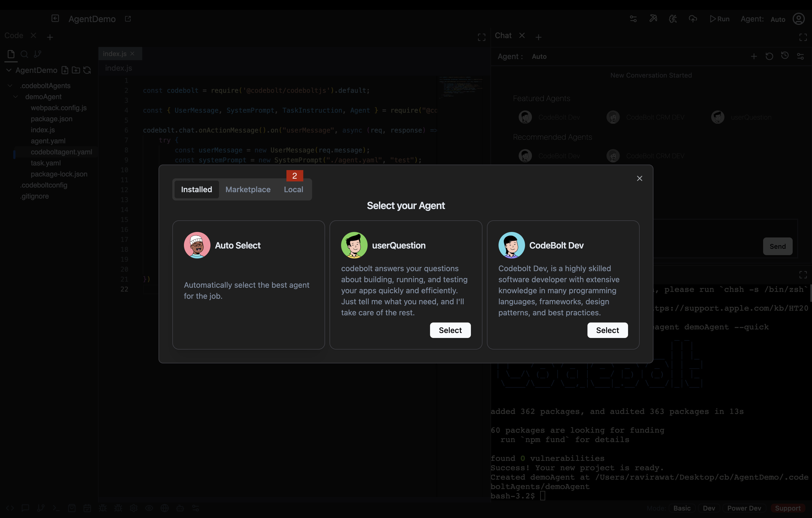The width and height of the screenshot is (812, 518).
Task: Click the back arrow icon beside AgentDemo
Action: point(55,18)
